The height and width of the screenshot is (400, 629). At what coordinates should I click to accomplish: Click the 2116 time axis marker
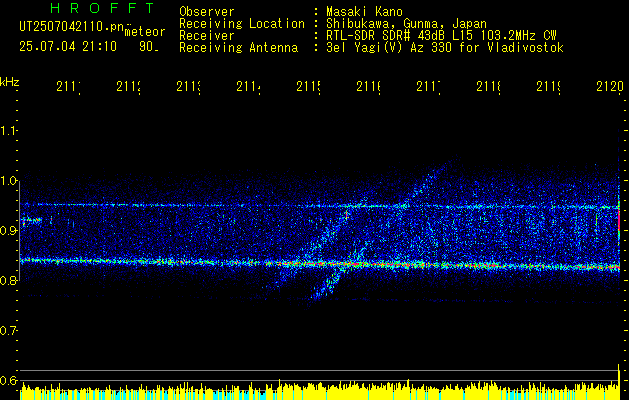(x=369, y=87)
